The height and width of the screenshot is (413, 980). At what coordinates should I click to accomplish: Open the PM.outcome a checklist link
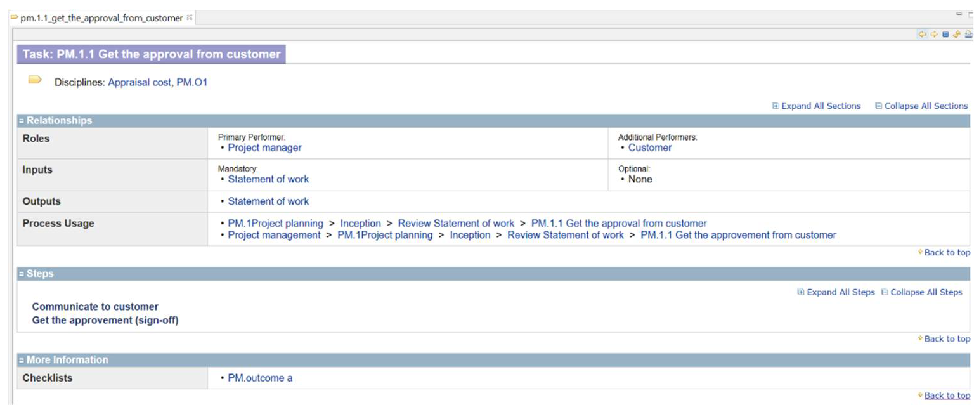click(x=260, y=378)
